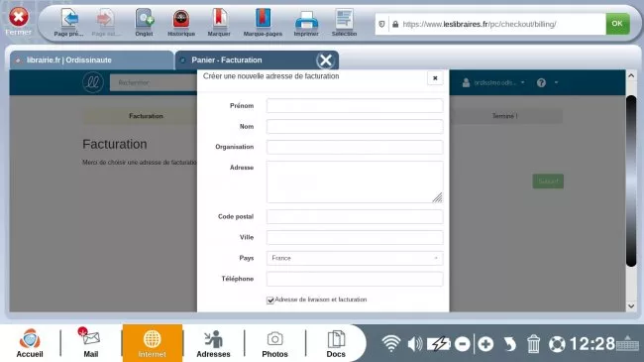The image size is (644, 362).
Task: Click the Page suivante forward arrow
Action: click(x=105, y=19)
